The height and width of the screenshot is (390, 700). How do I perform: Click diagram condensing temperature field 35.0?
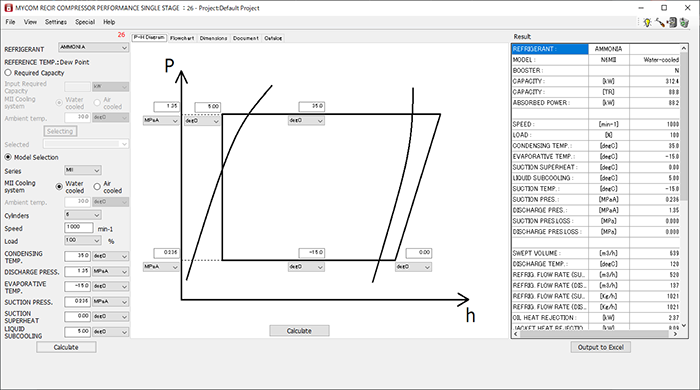pyautogui.click(x=312, y=107)
